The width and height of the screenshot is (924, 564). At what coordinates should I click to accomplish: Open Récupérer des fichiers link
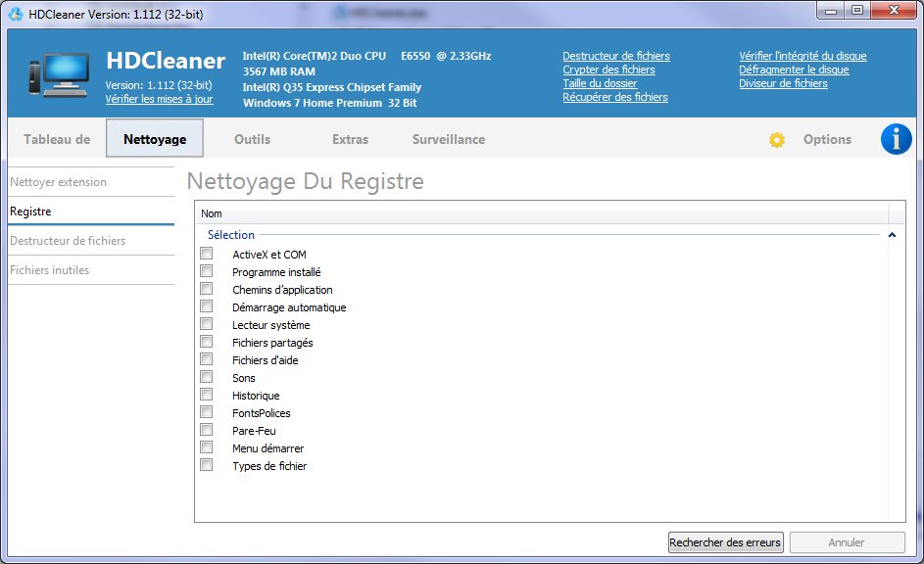[615, 97]
